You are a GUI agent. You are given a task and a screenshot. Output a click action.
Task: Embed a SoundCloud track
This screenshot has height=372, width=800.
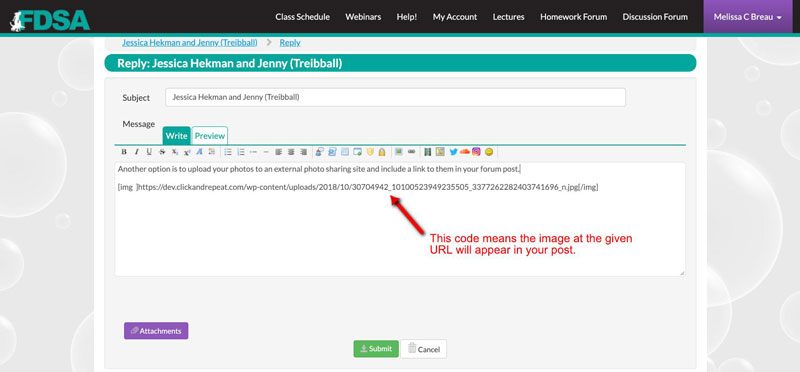tap(465, 152)
